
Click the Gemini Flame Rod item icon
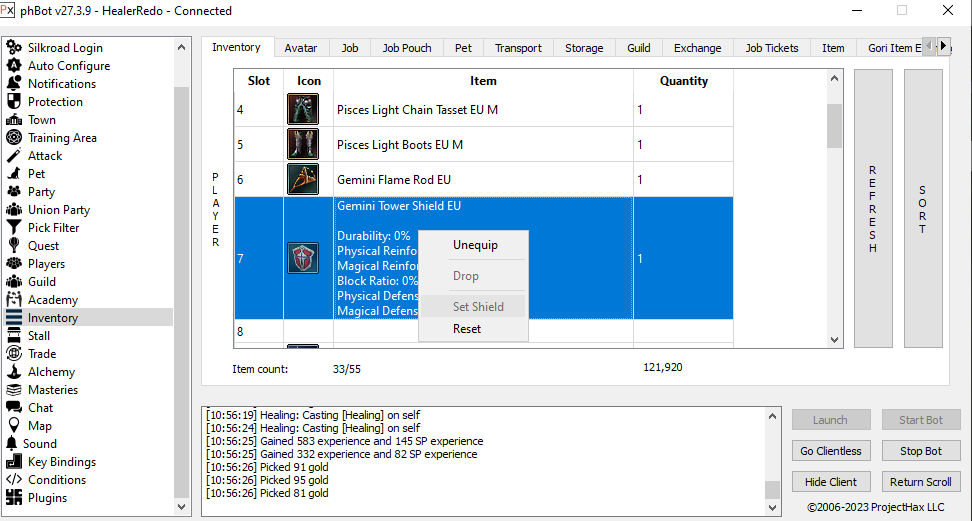[303, 180]
